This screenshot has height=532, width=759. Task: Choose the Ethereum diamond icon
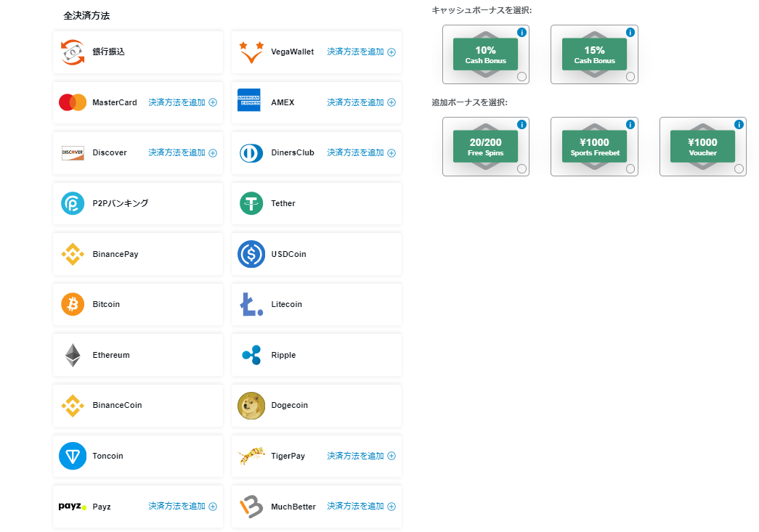click(73, 355)
